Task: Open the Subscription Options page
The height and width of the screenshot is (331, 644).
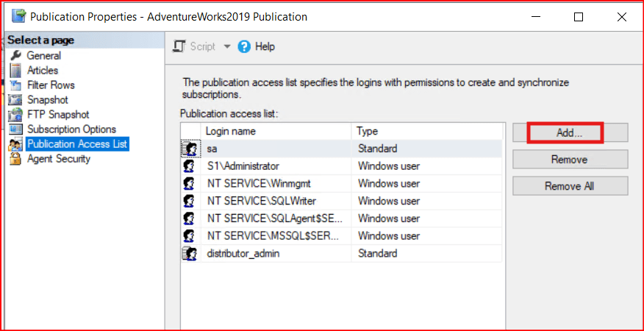Action: point(71,129)
